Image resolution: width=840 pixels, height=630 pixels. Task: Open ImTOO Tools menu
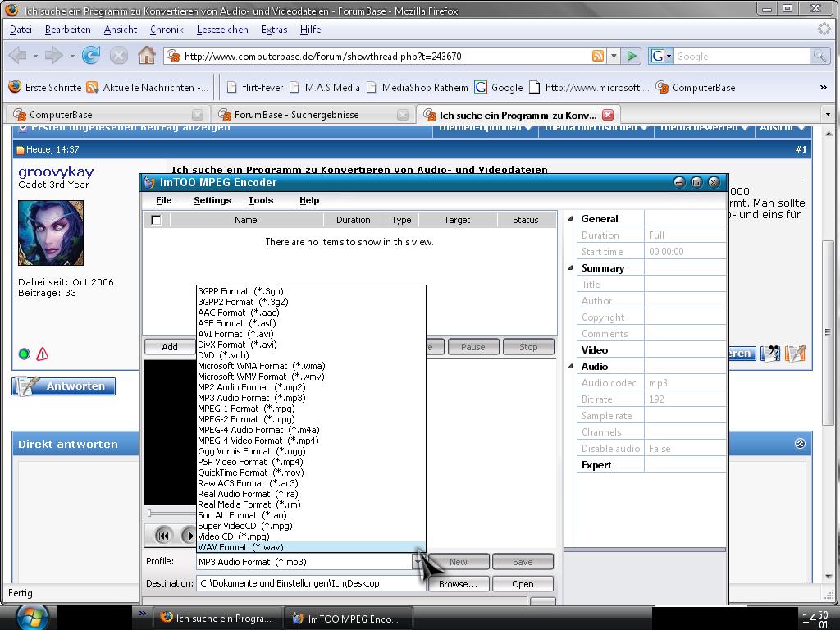click(260, 200)
